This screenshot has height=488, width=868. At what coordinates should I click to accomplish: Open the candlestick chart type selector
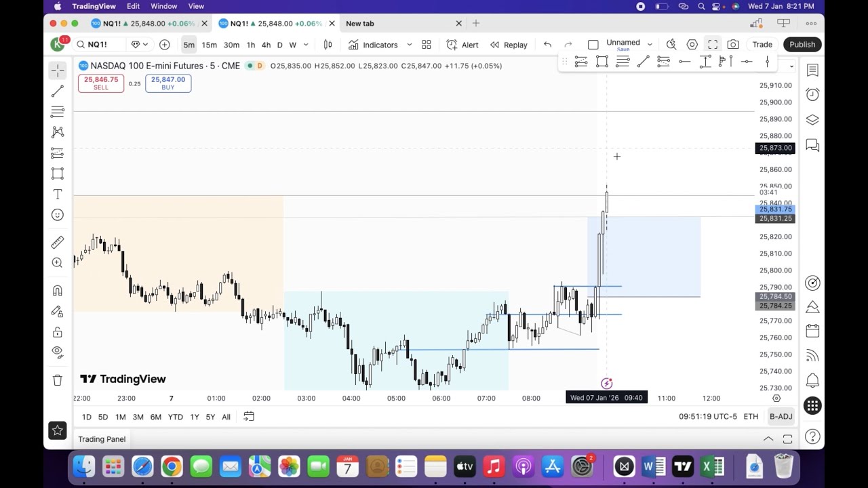pos(328,45)
